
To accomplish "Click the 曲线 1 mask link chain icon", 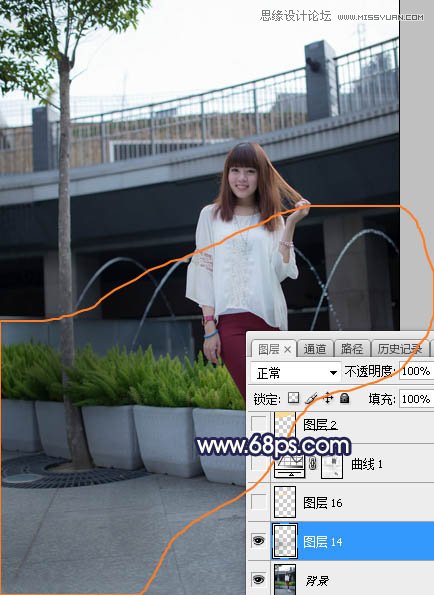I will pyautogui.click(x=313, y=464).
